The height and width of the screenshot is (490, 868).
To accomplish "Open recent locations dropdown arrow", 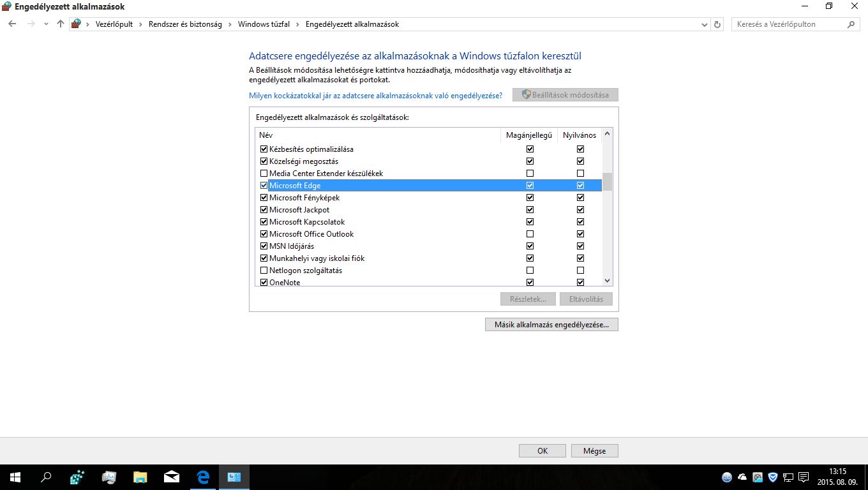I will click(x=46, y=24).
